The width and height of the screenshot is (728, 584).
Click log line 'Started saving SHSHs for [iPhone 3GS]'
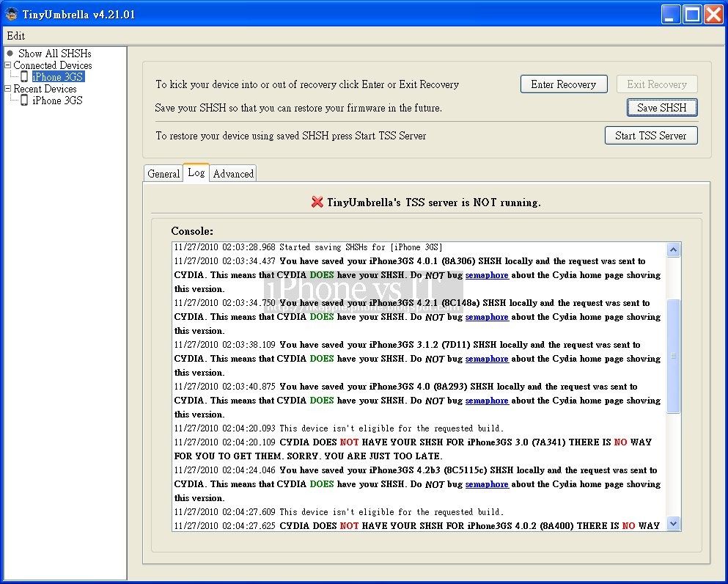[x=309, y=247]
